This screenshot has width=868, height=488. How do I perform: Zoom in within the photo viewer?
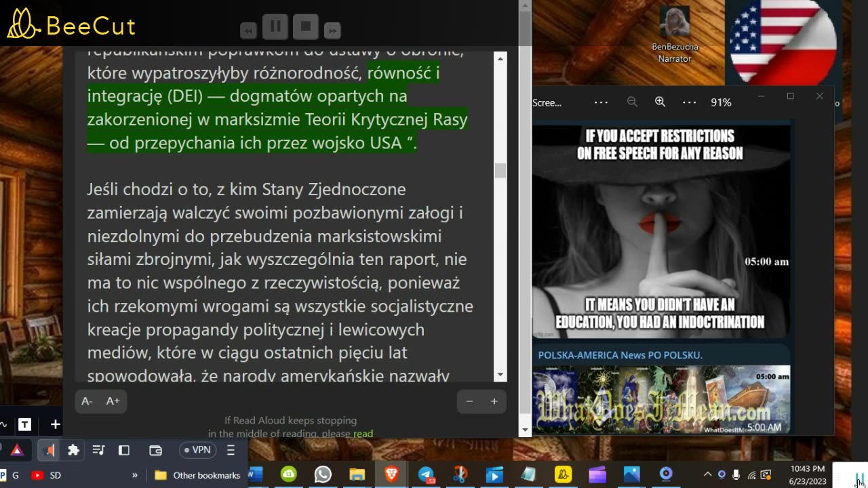click(x=660, y=102)
